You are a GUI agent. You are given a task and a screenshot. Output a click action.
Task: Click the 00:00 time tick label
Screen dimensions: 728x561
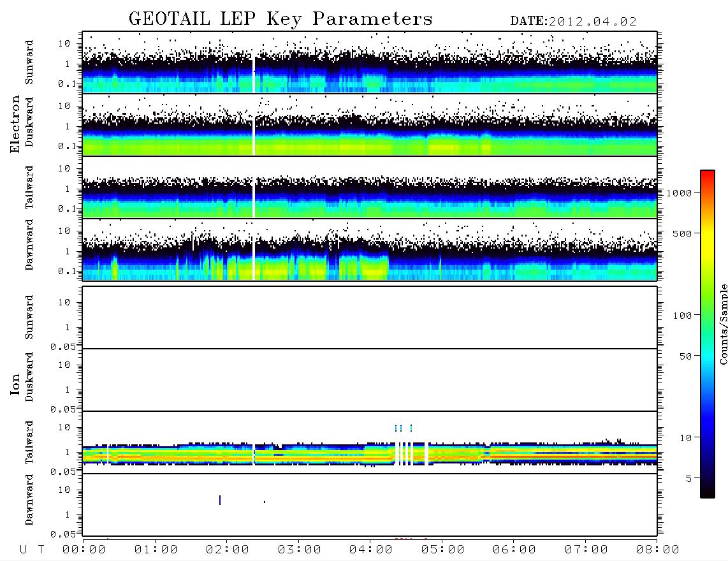click(84, 550)
